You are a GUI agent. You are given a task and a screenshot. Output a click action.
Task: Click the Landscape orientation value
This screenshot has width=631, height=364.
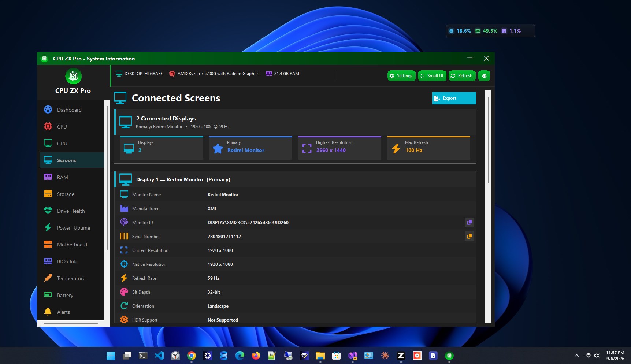pyautogui.click(x=218, y=306)
